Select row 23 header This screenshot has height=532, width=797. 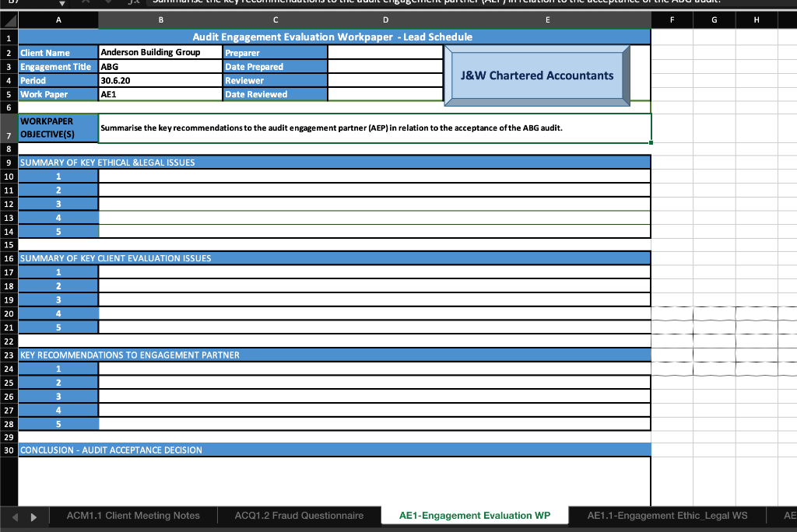[9, 355]
